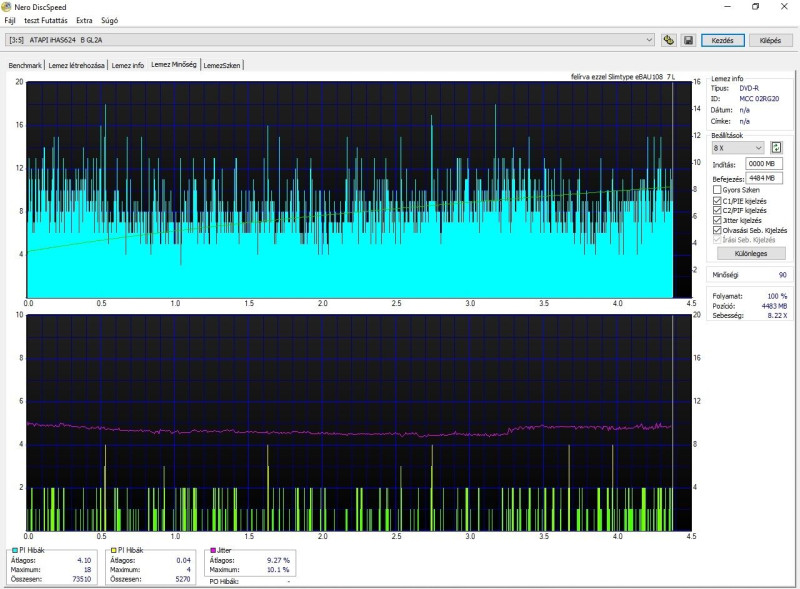Open the teszt Futtatás menu
Viewport: 800px width, 589px height.
(45, 20)
